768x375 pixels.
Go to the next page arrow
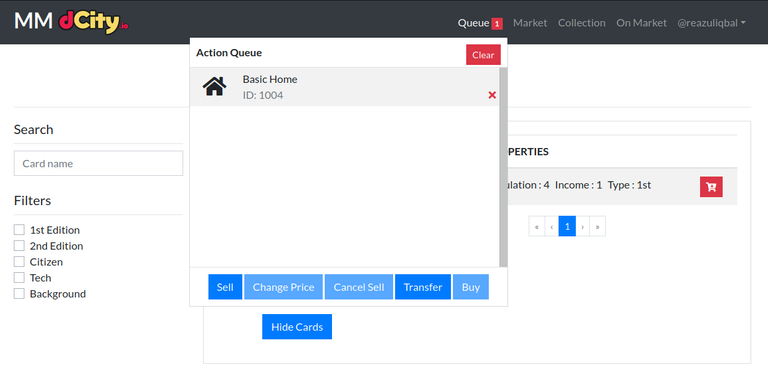[x=583, y=227]
